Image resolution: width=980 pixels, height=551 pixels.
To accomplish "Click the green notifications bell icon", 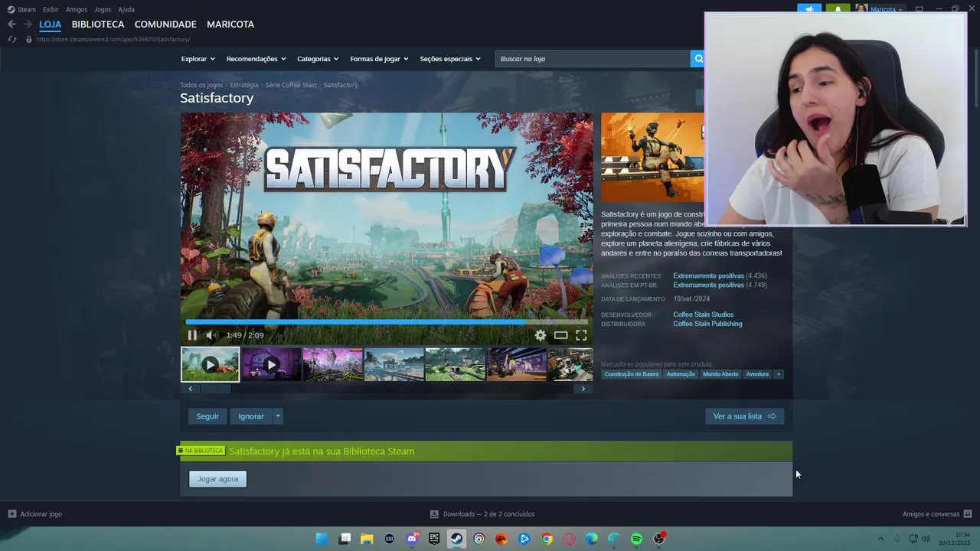I will 838,9.
